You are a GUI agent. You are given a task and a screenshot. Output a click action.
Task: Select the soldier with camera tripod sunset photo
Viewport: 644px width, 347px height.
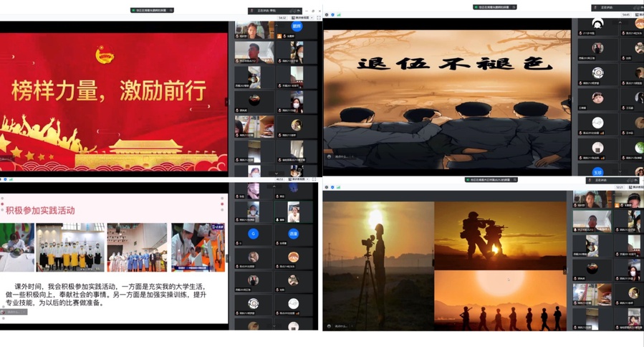pos(378,265)
